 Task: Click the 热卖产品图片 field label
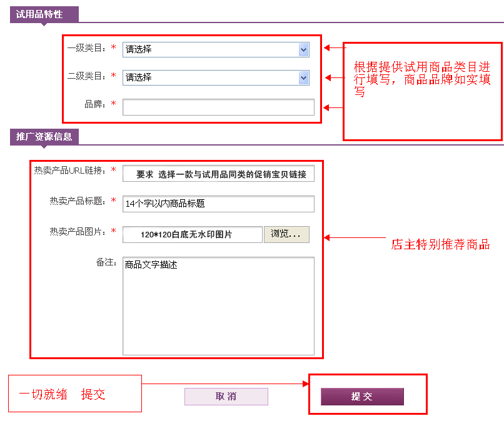pyautogui.click(x=79, y=231)
